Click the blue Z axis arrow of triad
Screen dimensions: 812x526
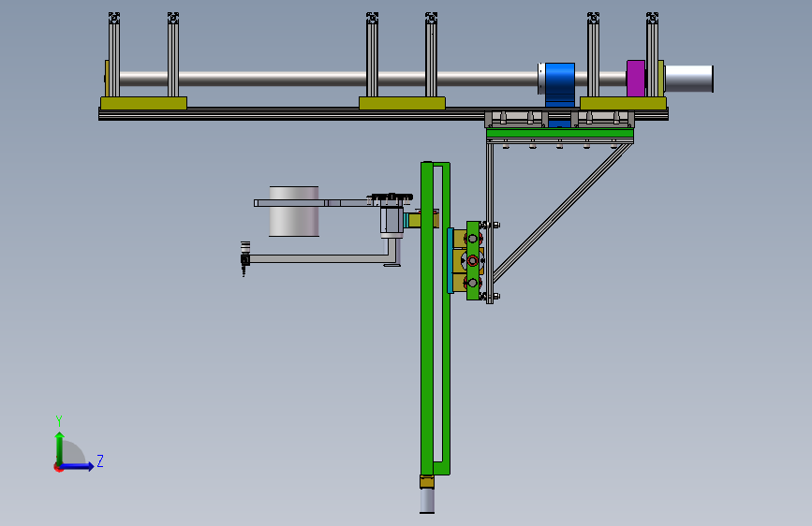(77, 466)
